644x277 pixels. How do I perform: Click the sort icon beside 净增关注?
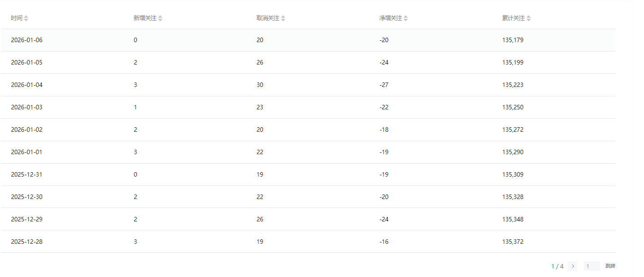tap(406, 18)
